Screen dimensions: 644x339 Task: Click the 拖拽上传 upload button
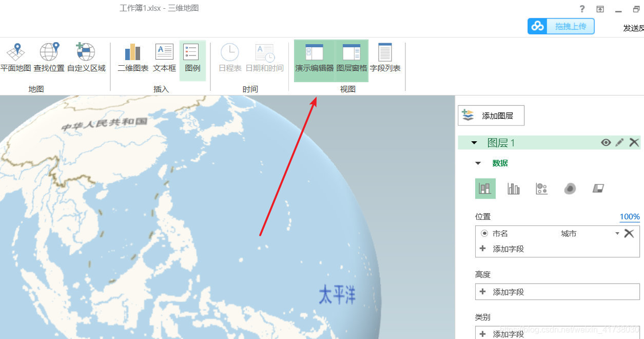click(561, 26)
